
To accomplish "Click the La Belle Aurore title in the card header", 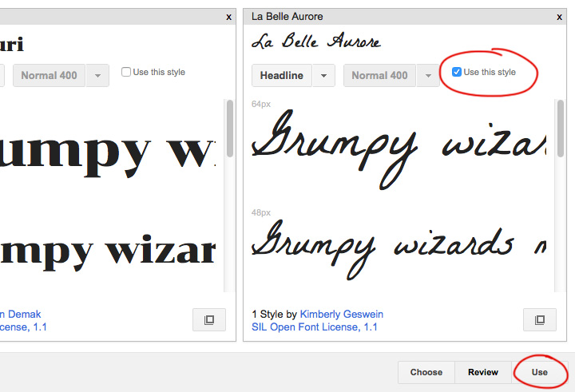I will point(287,17).
